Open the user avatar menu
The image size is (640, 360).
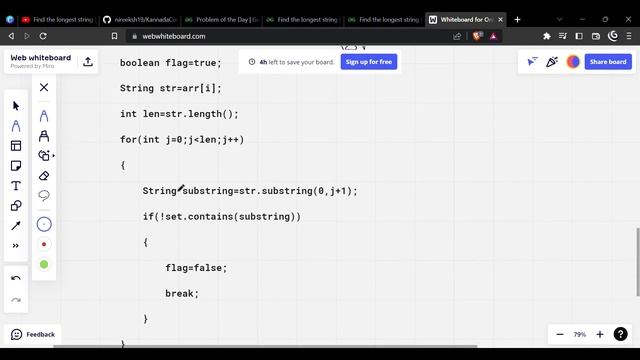(x=573, y=62)
